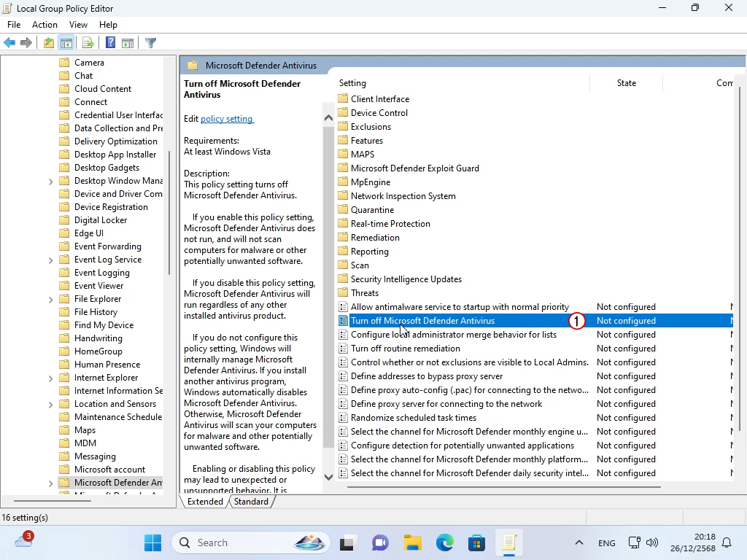Open the View menu
The image size is (747, 560).
coord(78,25)
